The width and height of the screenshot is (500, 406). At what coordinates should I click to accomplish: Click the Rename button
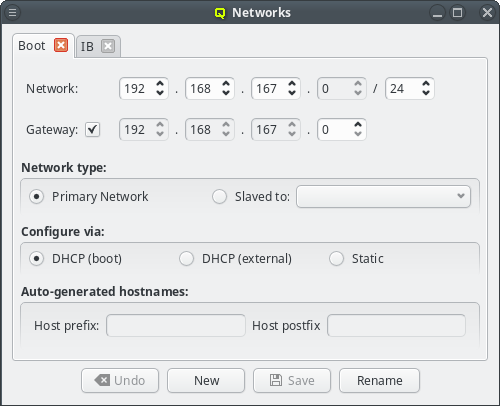tap(379, 380)
